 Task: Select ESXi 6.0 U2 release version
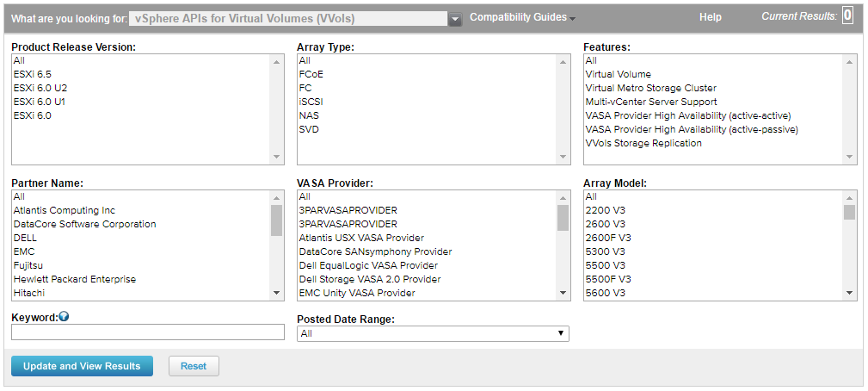pyautogui.click(x=140, y=88)
